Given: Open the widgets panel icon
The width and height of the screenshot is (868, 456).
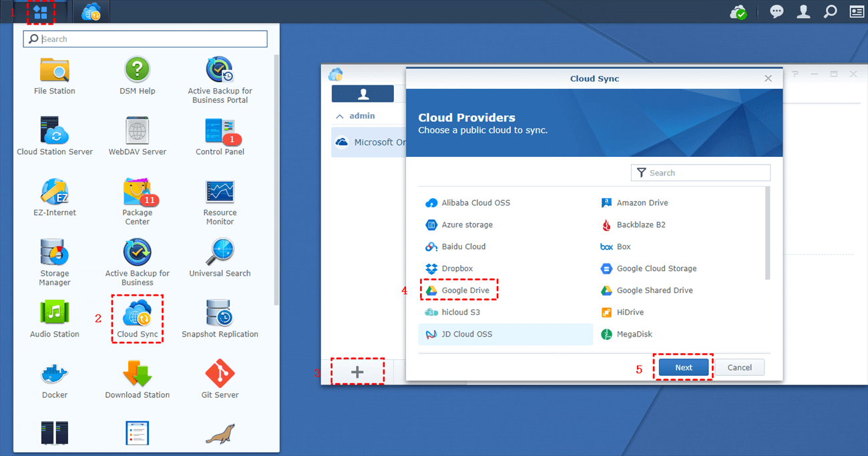Looking at the screenshot, I should coord(857,12).
